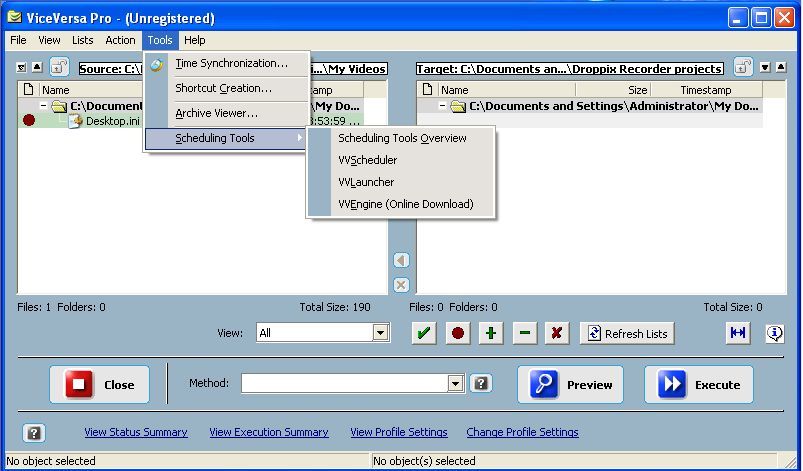Screen dimensions: 803x471
Task: Expand Scheduling Tools submenu arrow
Action: [300, 138]
